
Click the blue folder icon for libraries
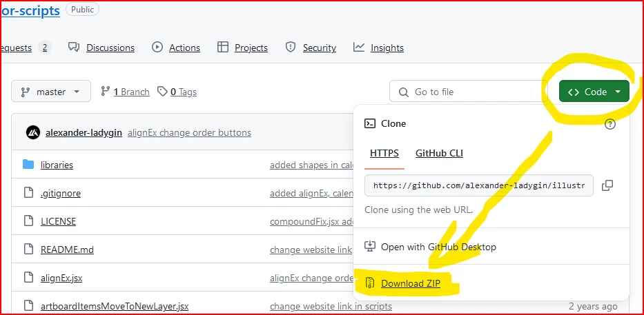click(28, 165)
